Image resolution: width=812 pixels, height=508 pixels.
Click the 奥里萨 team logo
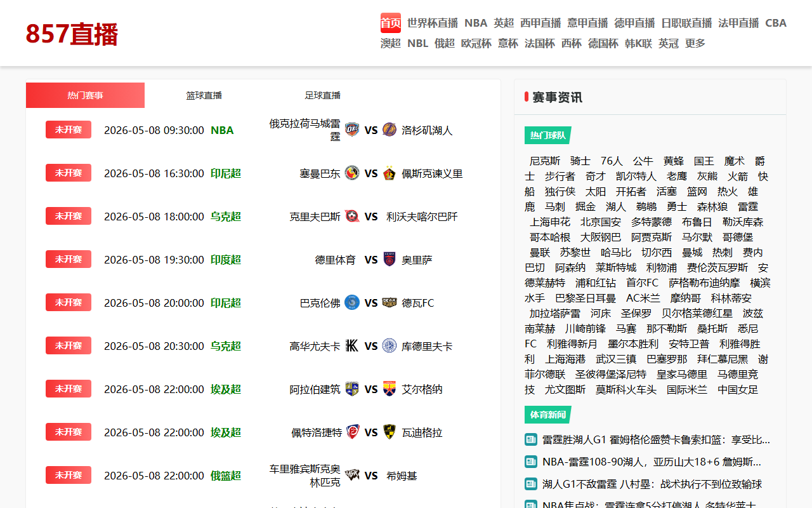pos(390,260)
